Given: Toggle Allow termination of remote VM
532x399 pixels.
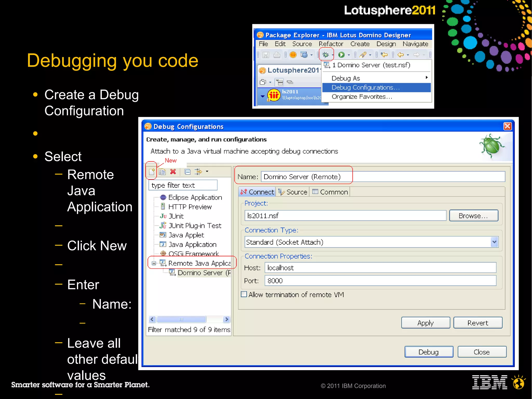Looking at the screenshot, I should 244,294.
